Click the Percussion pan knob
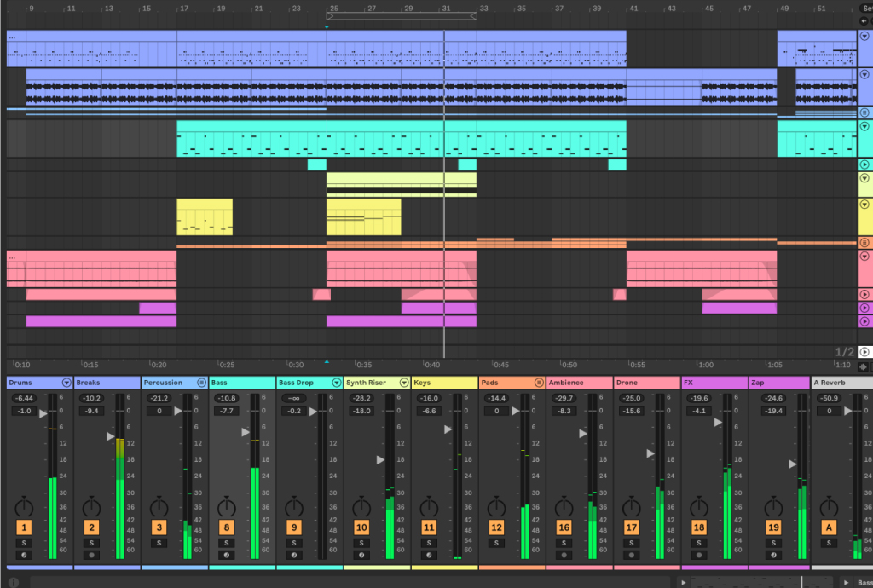The image size is (873, 588). [159, 507]
